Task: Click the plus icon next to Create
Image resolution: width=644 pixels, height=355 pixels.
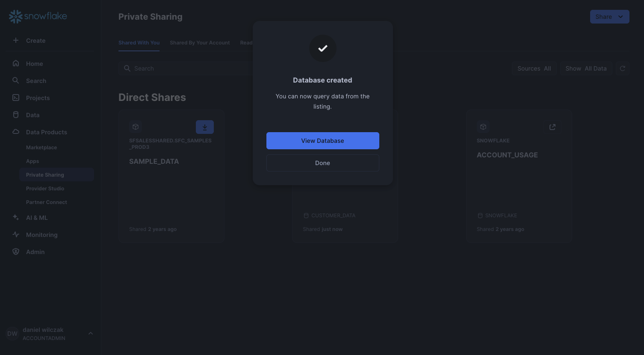Action: (16, 41)
